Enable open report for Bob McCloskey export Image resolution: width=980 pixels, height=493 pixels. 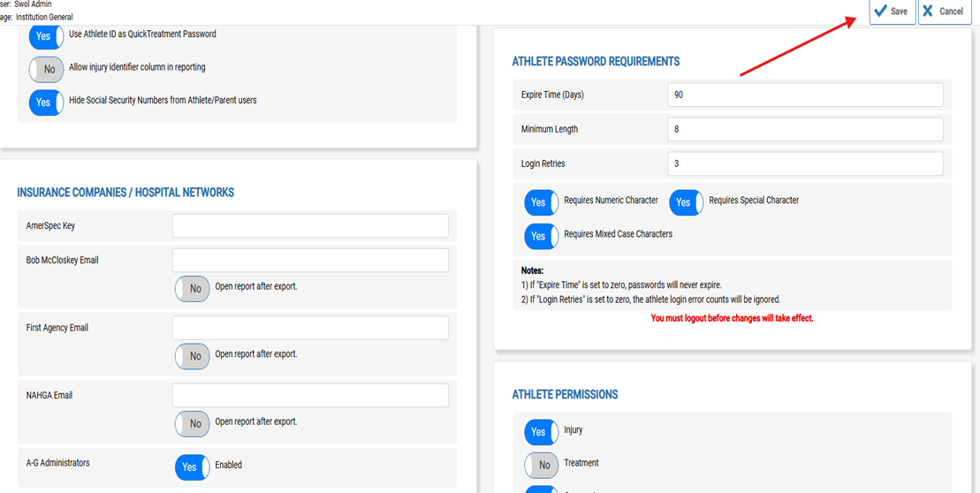(x=192, y=288)
